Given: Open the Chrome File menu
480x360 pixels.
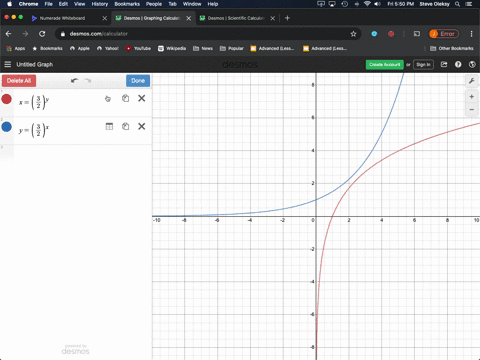Looking at the screenshot, I should pos(49,4).
